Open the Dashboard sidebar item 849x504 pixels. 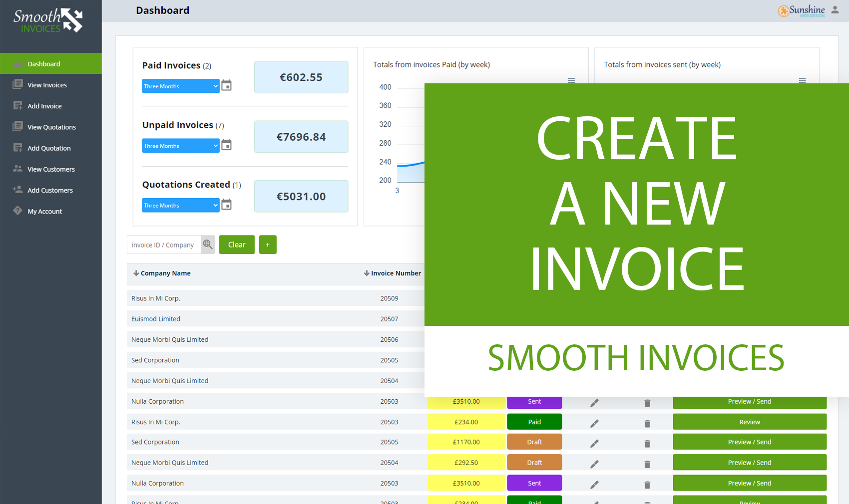(x=50, y=63)
